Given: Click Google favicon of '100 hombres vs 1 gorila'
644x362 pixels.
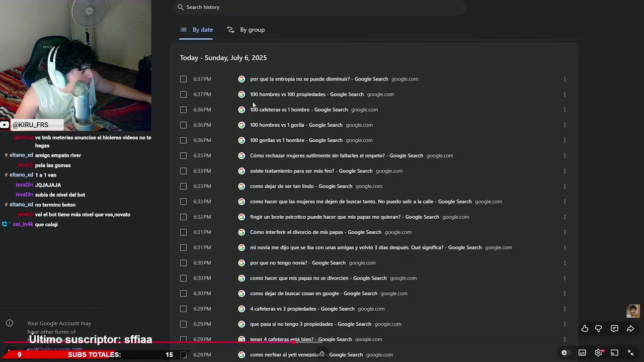Looking at the screenshot, I should coord(242,125).
